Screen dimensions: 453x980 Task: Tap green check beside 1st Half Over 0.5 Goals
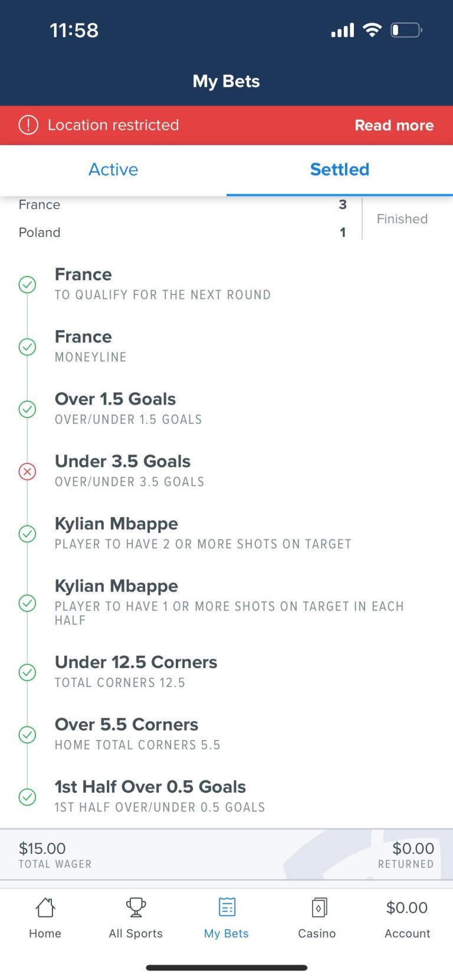pyautogui.click(x=28, y=797)
